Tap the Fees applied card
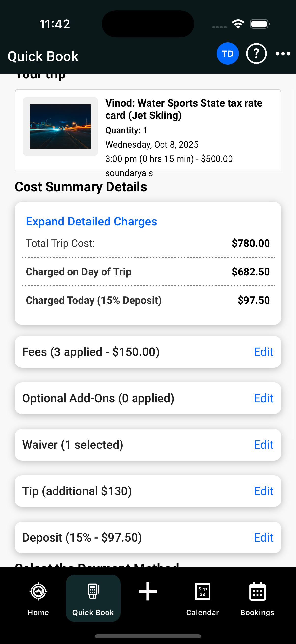Image resolution: width=296 pixels, height=644 pixels. click(125, 352)
